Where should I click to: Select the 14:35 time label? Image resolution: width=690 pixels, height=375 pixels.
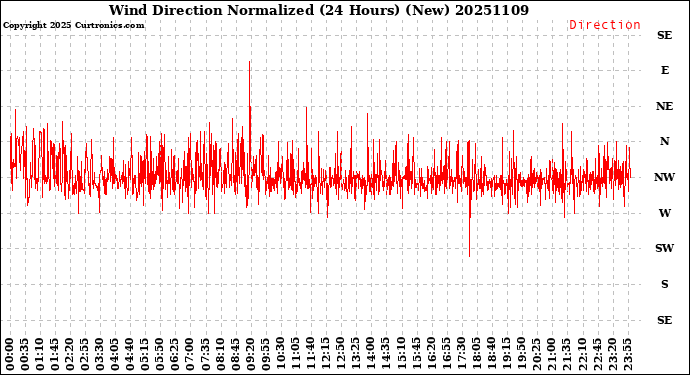pyautogui.click(x=385, y=354)
